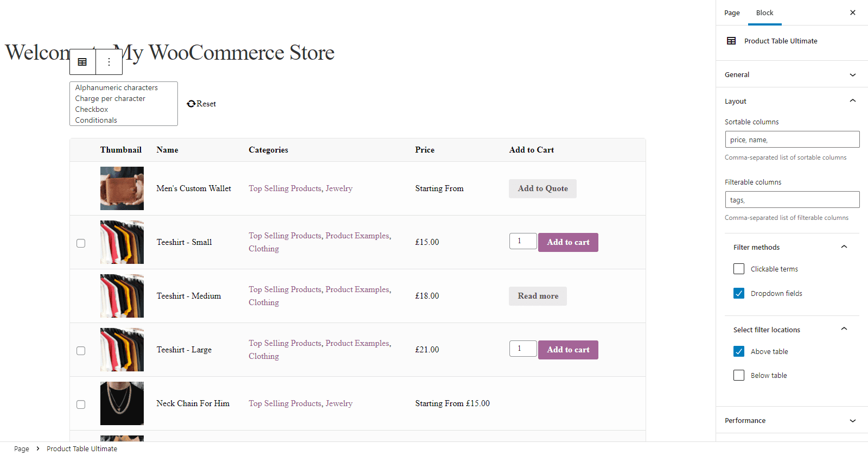Click the Neck Chain For Him thumbnail

(x=122, y=403)
